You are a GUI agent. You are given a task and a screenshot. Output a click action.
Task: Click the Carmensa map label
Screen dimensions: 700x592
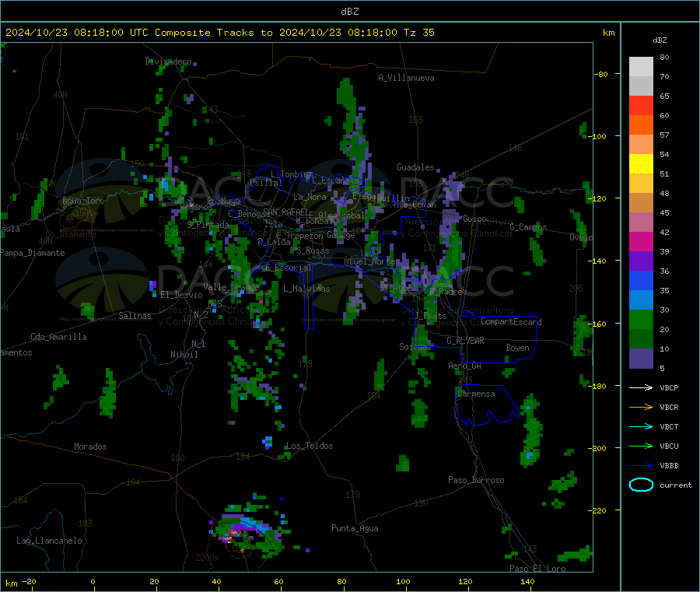tap(476, 394)
